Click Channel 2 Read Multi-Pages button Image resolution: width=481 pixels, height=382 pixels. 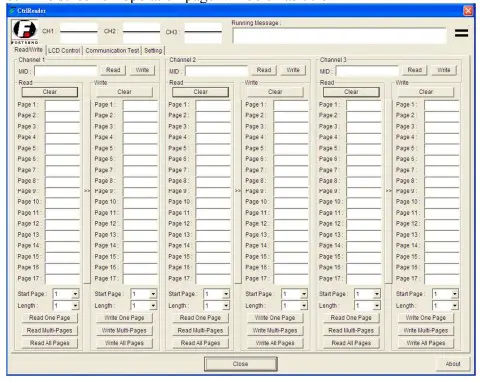pyautogui.click(x=200, y=331)
